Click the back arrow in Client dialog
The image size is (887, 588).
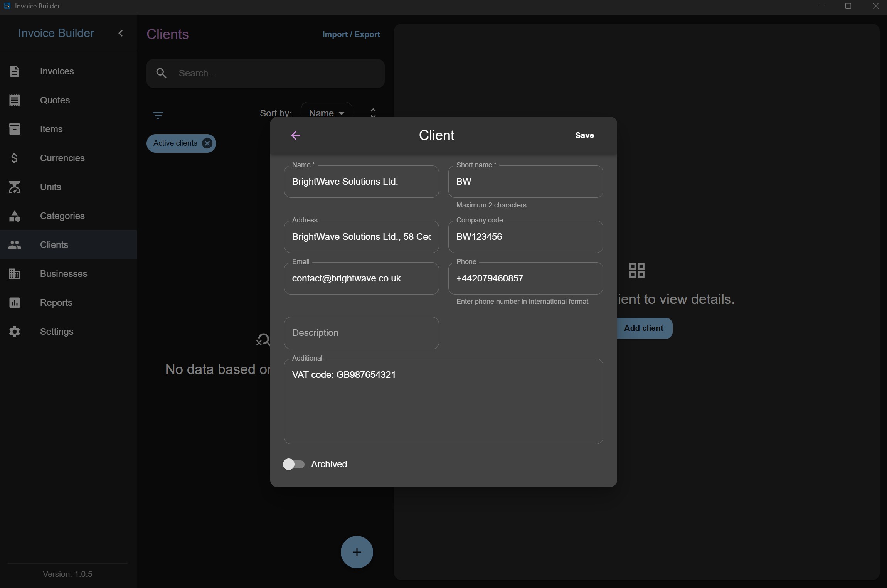pyautogui.click(x=296, y=135)
